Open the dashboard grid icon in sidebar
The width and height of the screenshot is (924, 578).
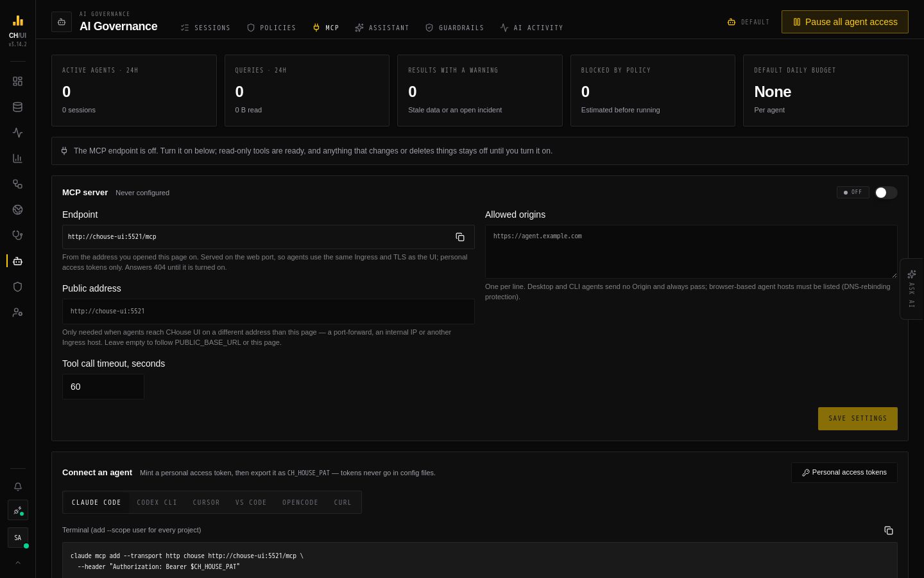pos(17,82)
